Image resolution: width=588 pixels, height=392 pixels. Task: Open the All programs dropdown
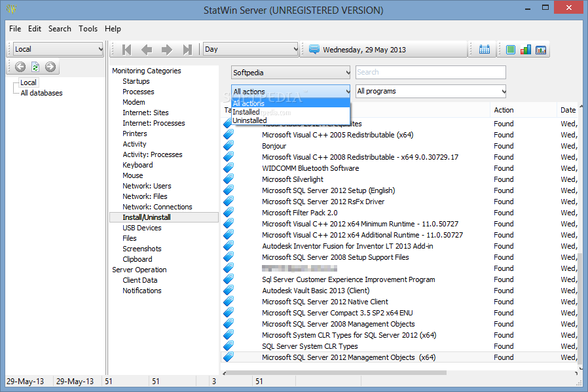click(x=431, y=91)
